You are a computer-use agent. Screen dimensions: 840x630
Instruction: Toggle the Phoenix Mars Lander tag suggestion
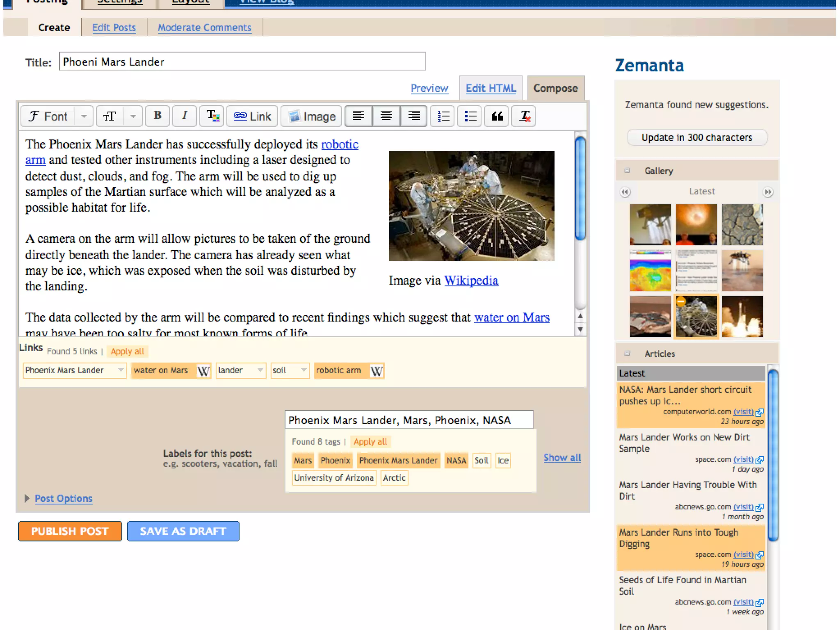point(398,460)
